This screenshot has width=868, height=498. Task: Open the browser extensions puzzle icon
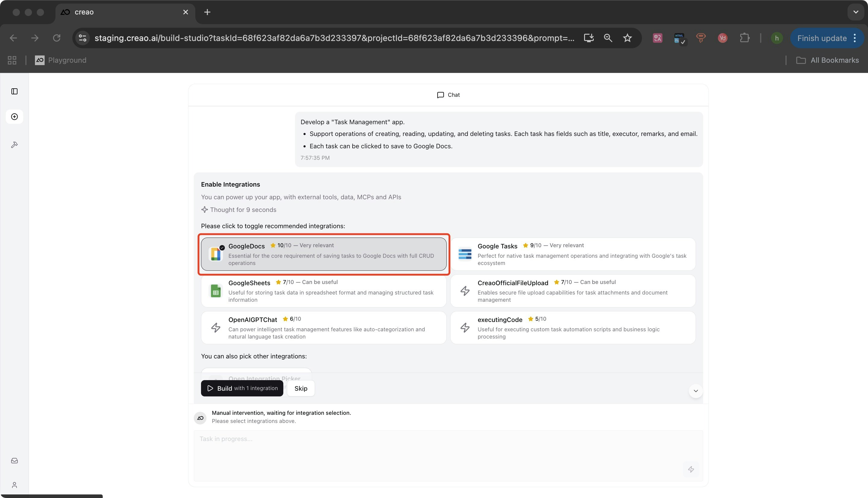744,38
